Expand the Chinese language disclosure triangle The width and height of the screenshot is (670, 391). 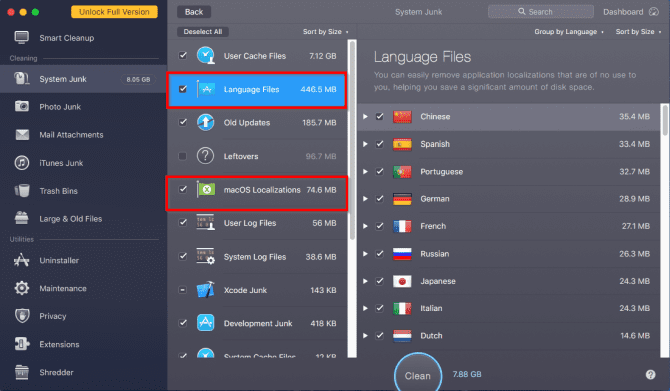coord(365,117)
